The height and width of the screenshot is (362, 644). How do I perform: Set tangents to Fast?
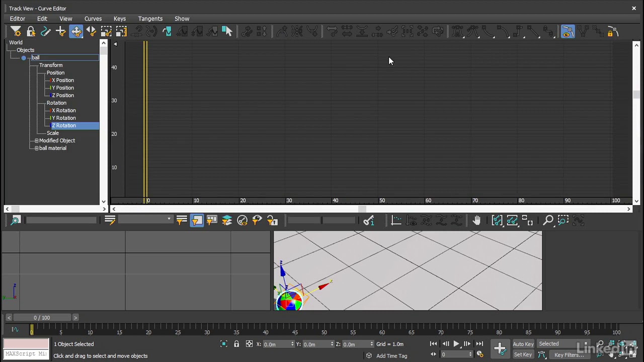coord(488,32)
